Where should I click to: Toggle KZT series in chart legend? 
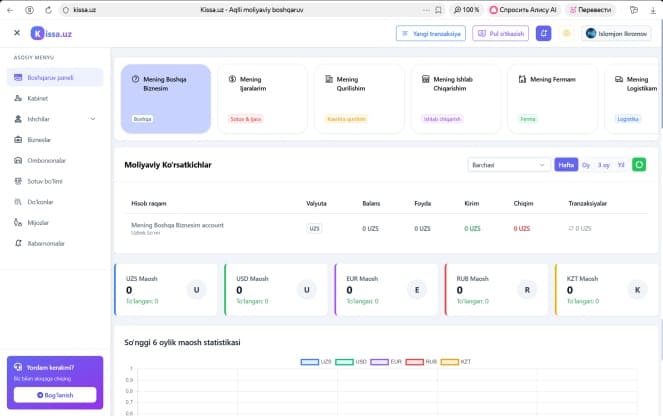(456, 362)
